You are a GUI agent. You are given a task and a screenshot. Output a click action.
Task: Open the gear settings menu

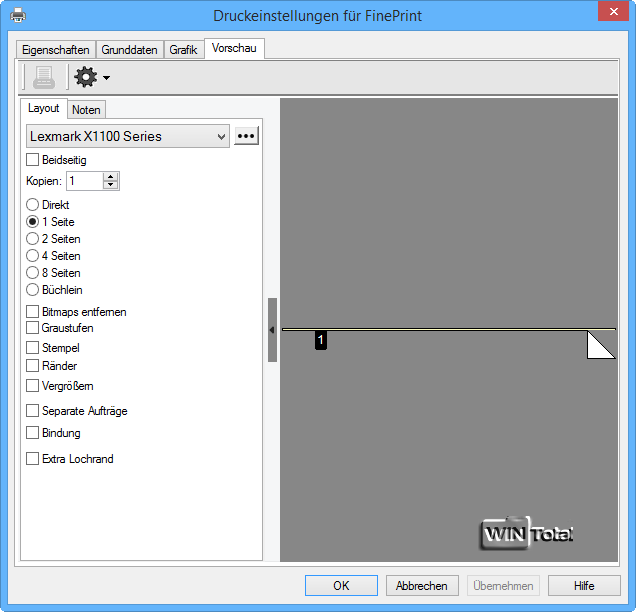(x=86, y=77)
